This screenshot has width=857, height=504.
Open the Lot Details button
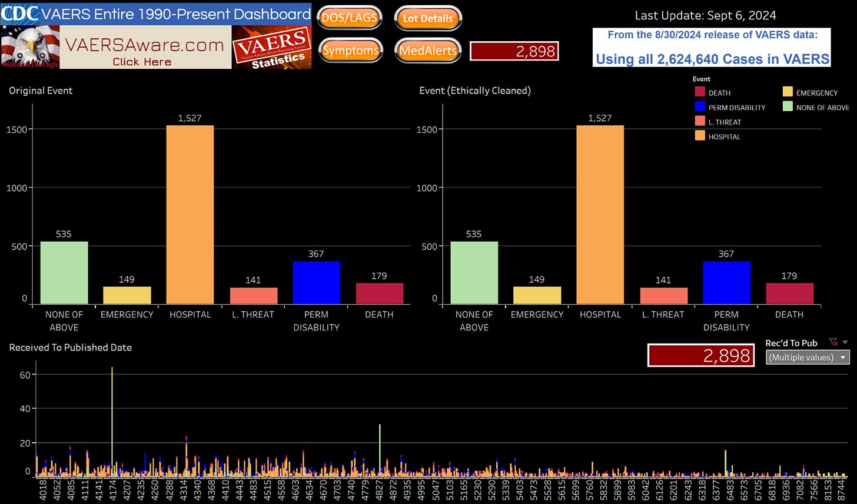click(428, 18)
